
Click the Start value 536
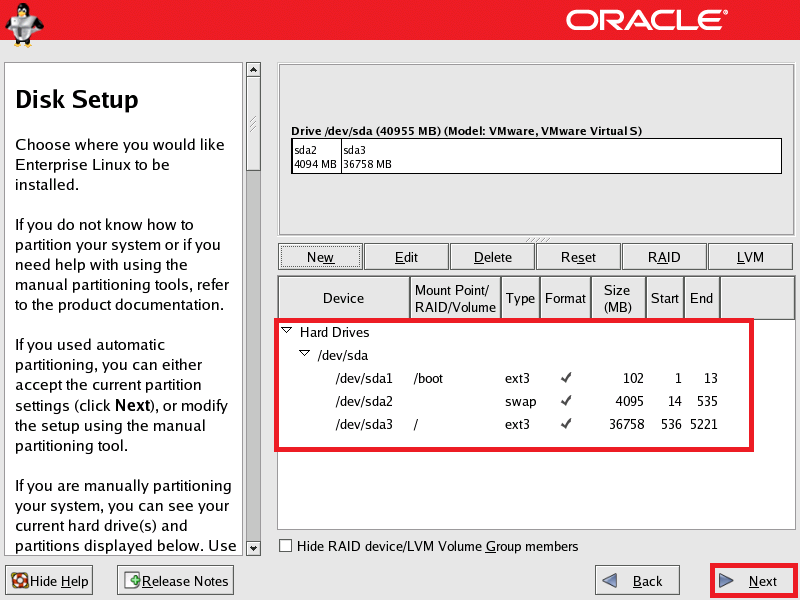click(671, 424)
